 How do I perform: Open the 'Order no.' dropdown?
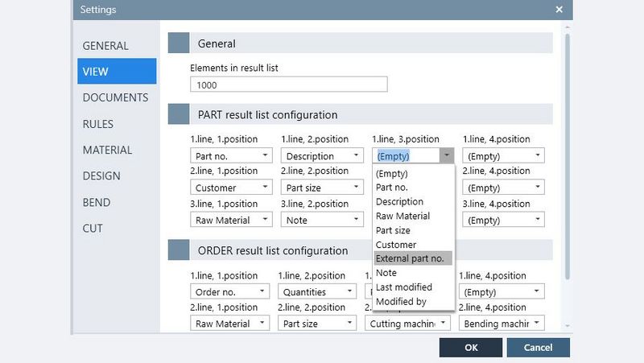230,292
